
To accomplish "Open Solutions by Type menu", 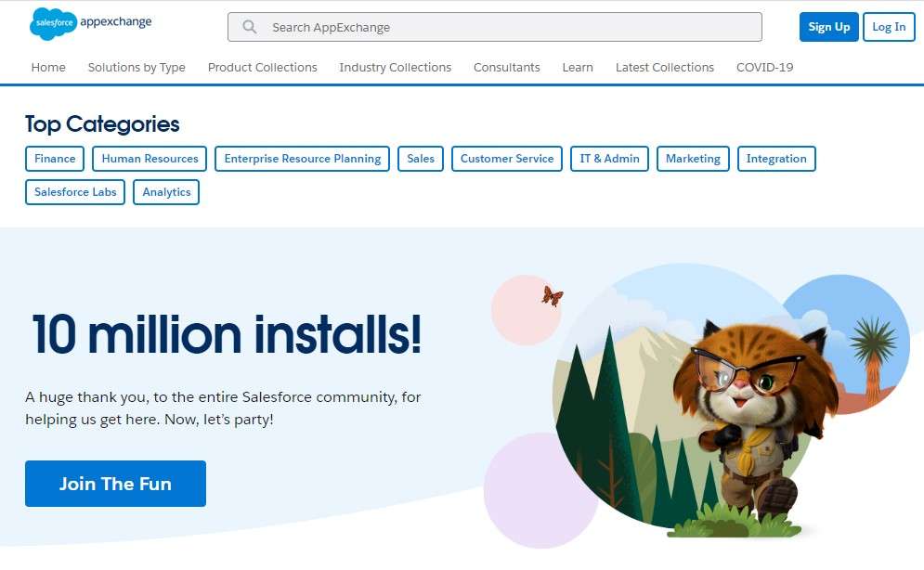I will click(x=137, y=67).
